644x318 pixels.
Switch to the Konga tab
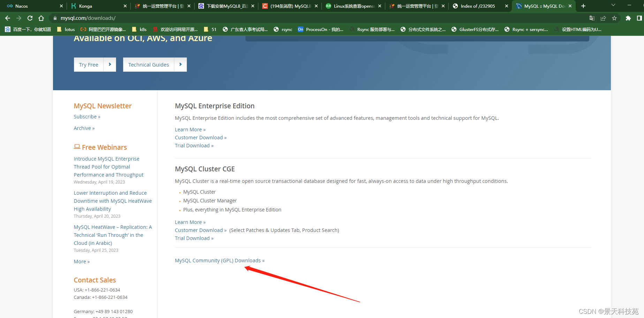(x=99, y=6)
